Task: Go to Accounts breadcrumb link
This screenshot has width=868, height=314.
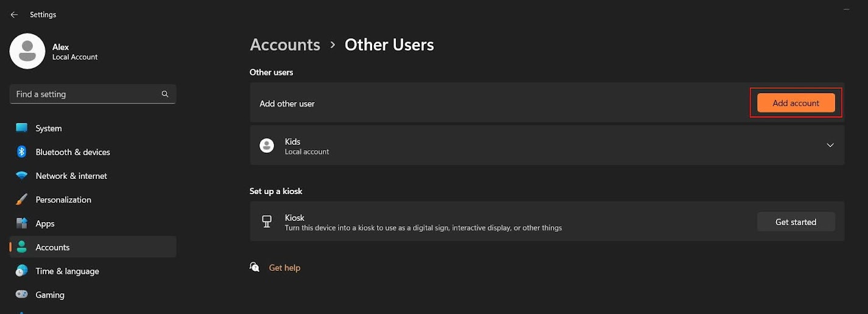Action: pyautogui.click(x=285, y=45)
